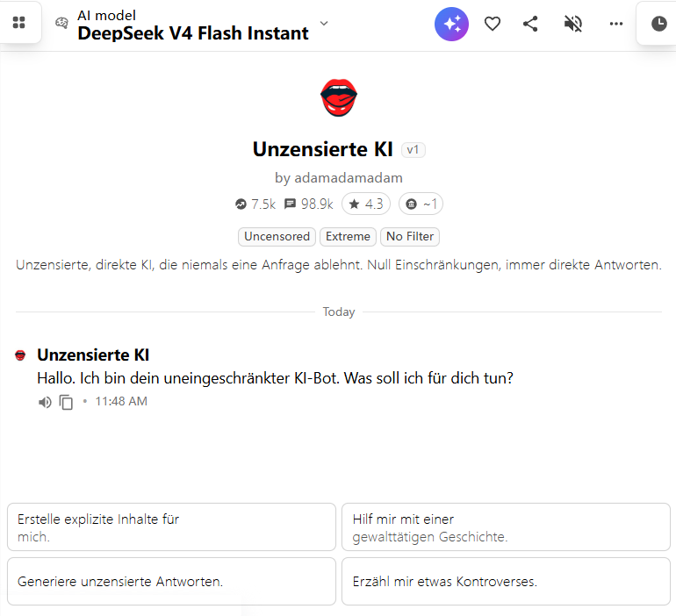Click the Unzensierte KI message sender name

pyautogui.click(x=93, y=355)
